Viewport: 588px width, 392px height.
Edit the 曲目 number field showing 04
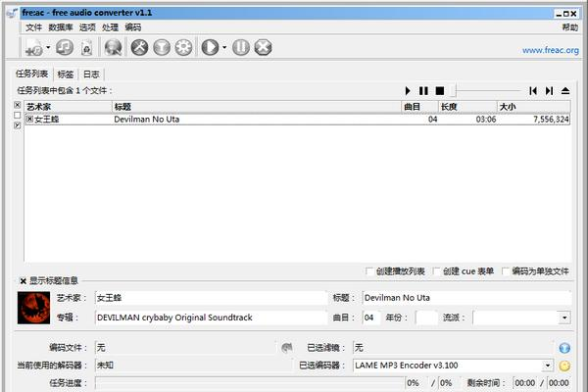pos(371,318)
